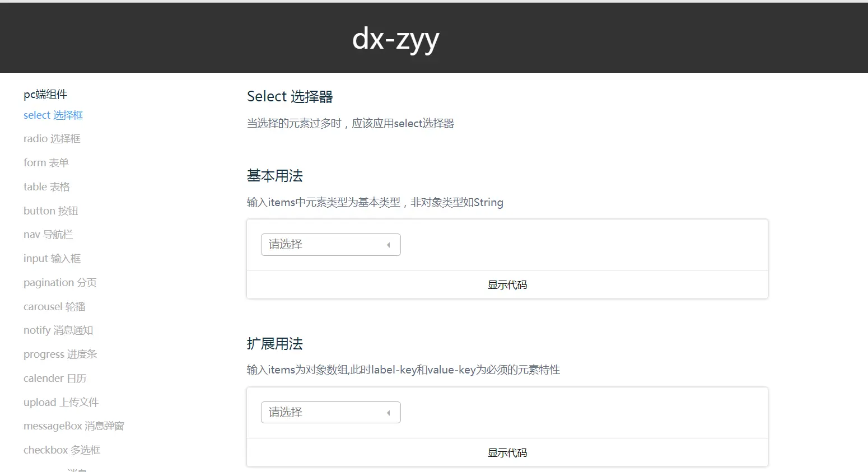Open the 扩展用法 请选择 dropdown
Viewport: 868px width, 472px height.
331,413
